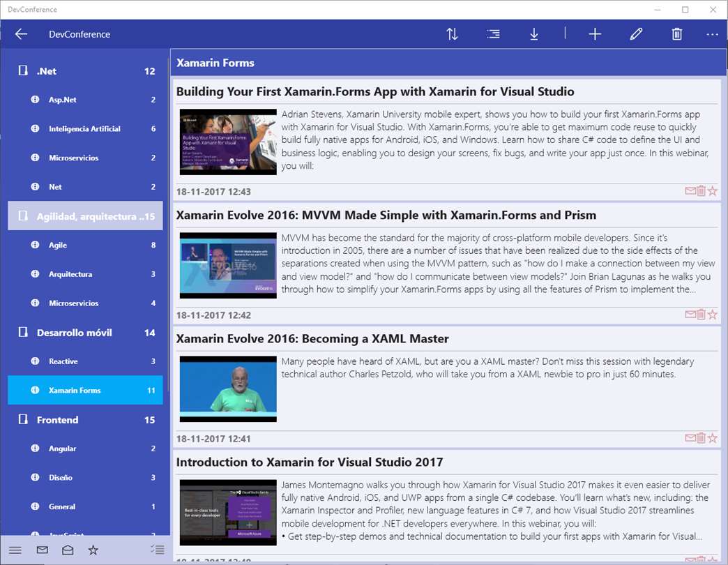Click the XAML Master video thumbnail

coord(228,389)
